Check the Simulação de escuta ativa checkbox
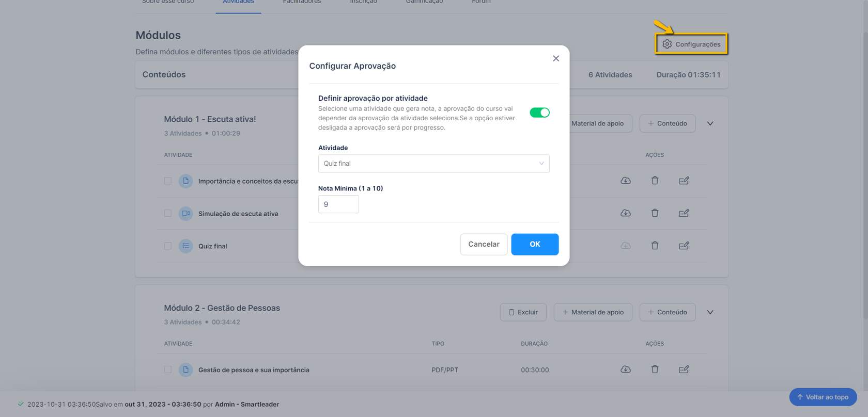Screen dimensions: 868x417 point(168,213)
